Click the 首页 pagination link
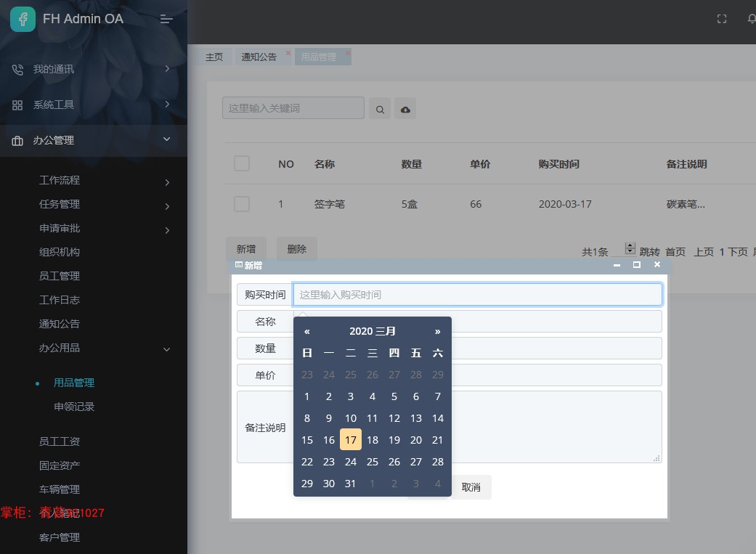The height and width of the screenshot is (554, 756). pos(675,252)
